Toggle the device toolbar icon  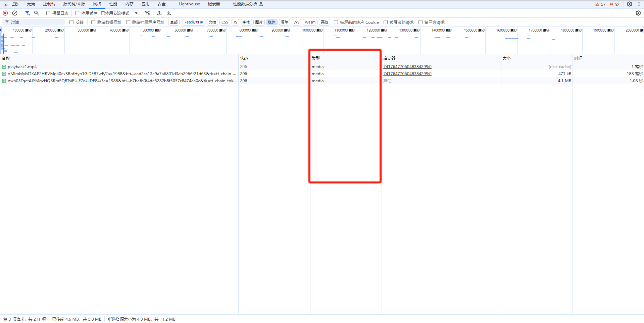[x=15, y=4]
